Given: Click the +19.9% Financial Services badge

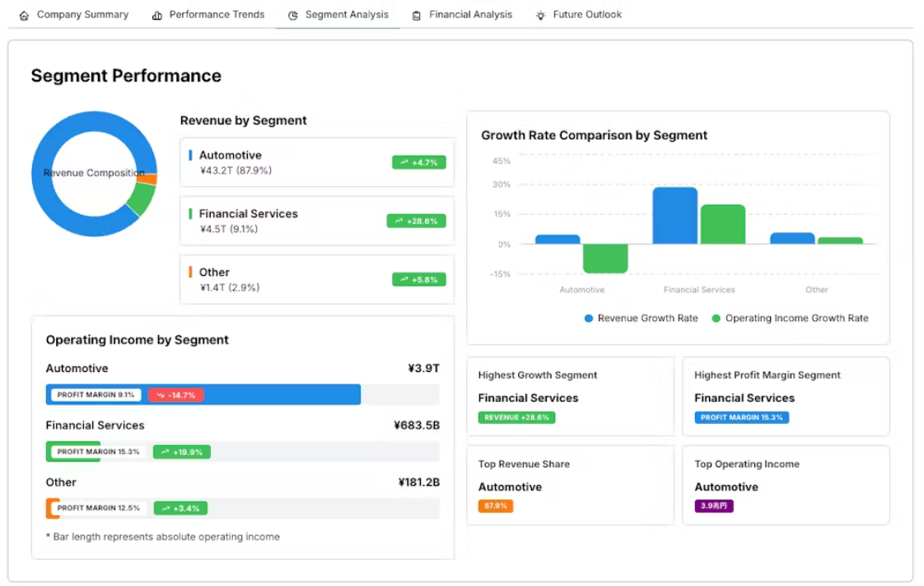Looking at the screenshot, I should [181, 453].
